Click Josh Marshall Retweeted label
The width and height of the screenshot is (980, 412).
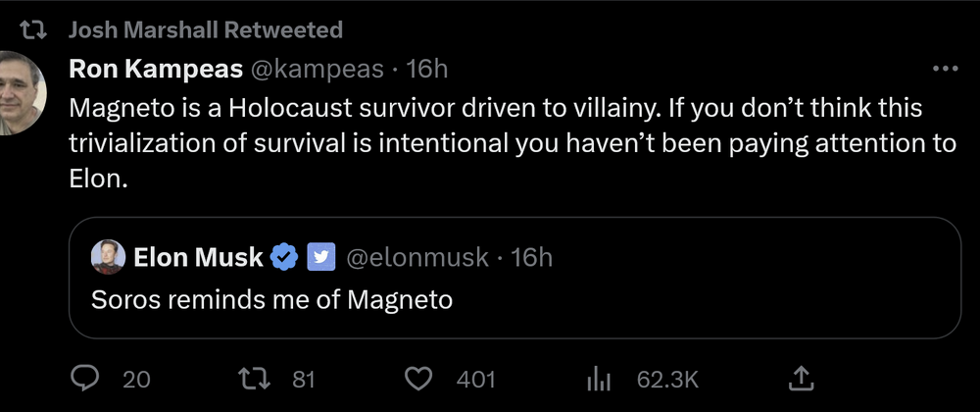coord(206,30)
